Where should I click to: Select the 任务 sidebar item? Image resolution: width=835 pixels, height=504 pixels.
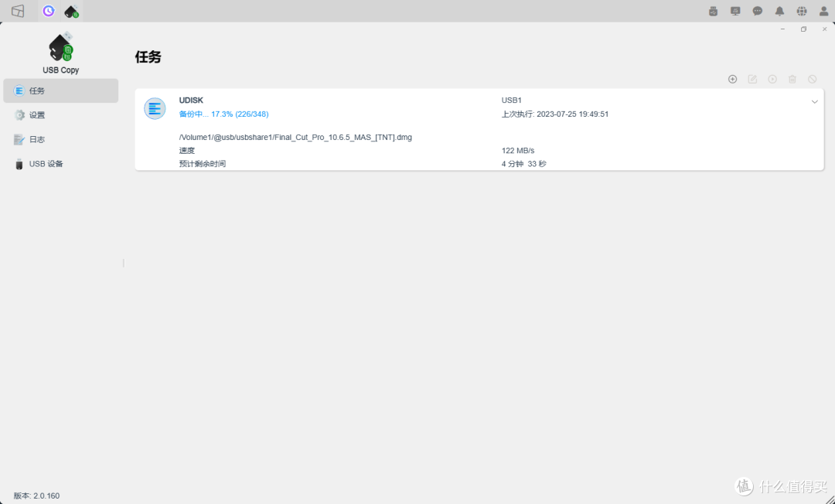pos(61,91)
